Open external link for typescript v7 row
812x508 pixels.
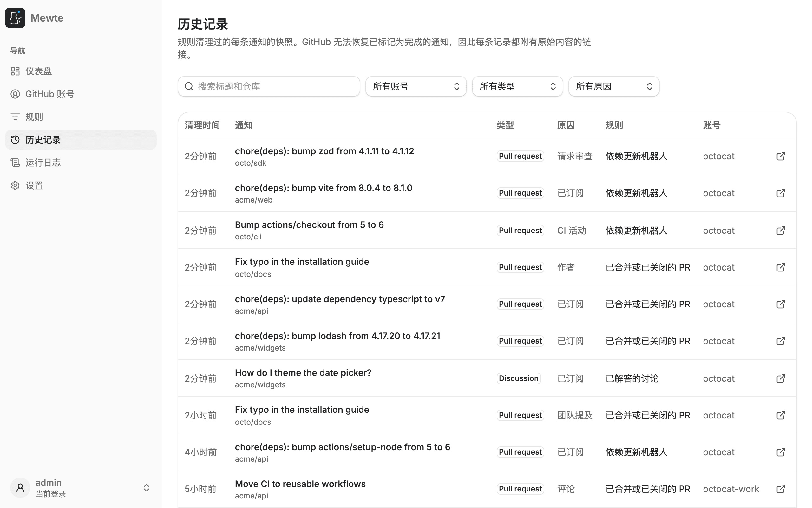pos(781,304)
